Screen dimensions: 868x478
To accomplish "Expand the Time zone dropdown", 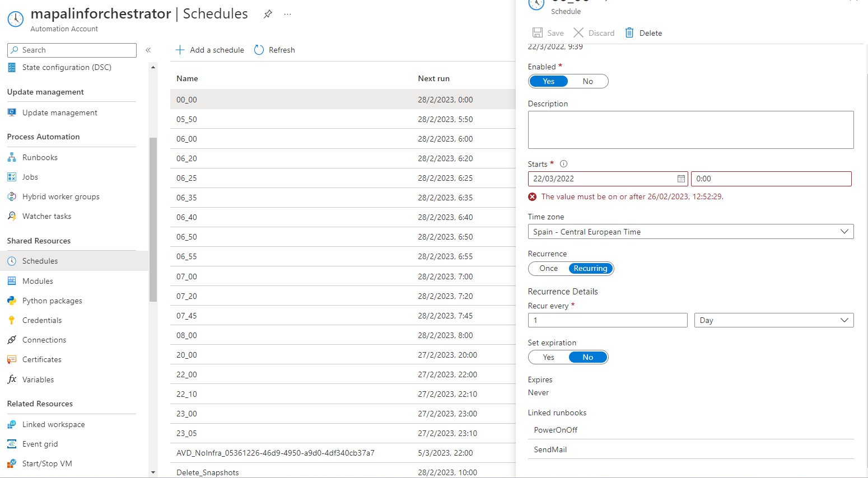I will 844,232.
